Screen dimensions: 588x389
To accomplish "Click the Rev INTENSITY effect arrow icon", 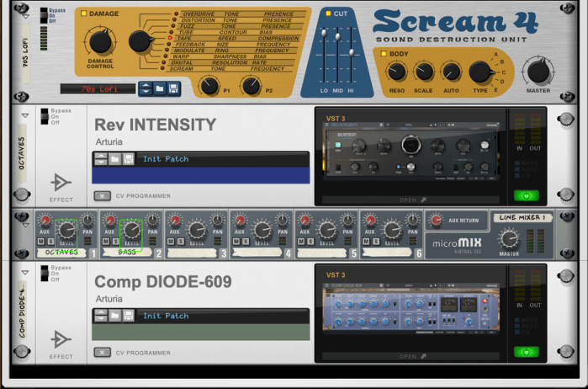I will click(x=61, y=183).
